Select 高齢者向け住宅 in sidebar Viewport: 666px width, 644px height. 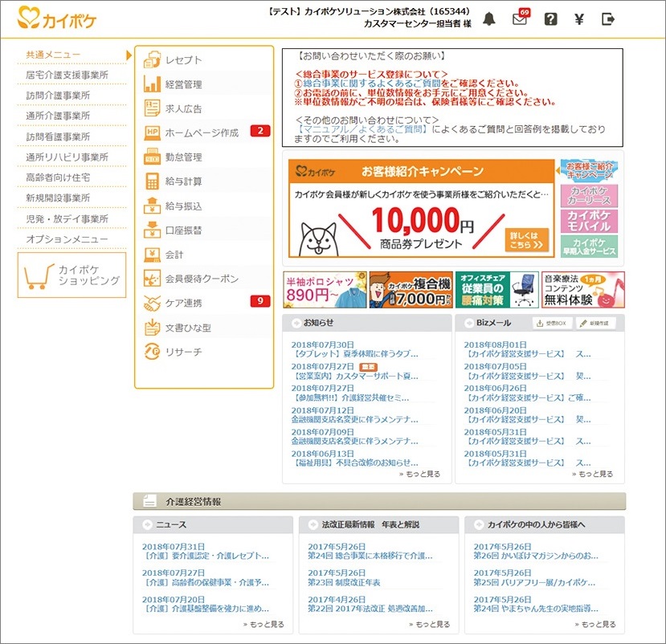58,177
